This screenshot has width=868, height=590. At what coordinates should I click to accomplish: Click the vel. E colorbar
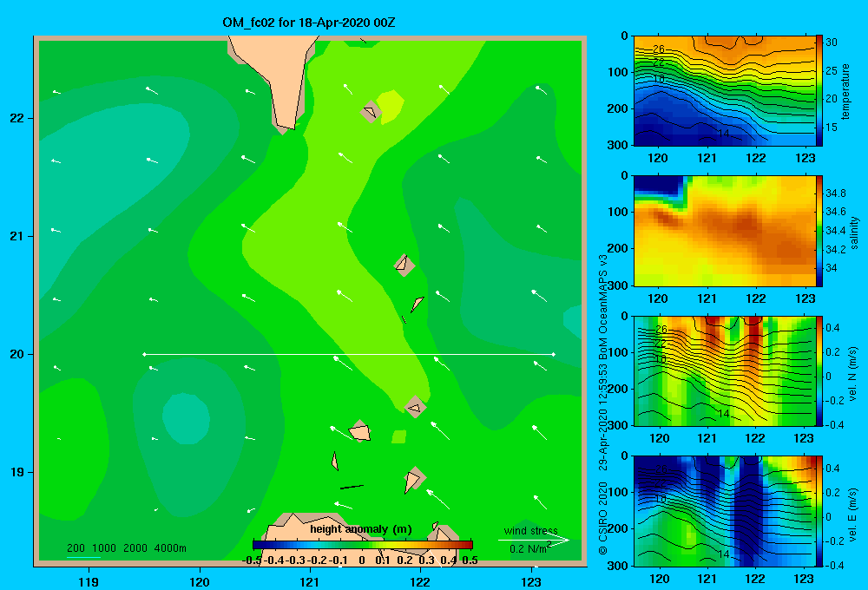819,511
